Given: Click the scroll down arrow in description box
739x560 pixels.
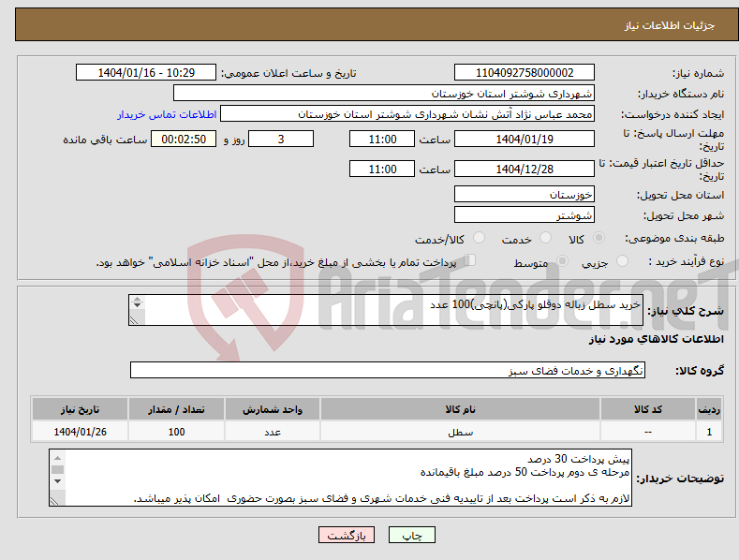Looking at the screenshot, I should 137,305.
